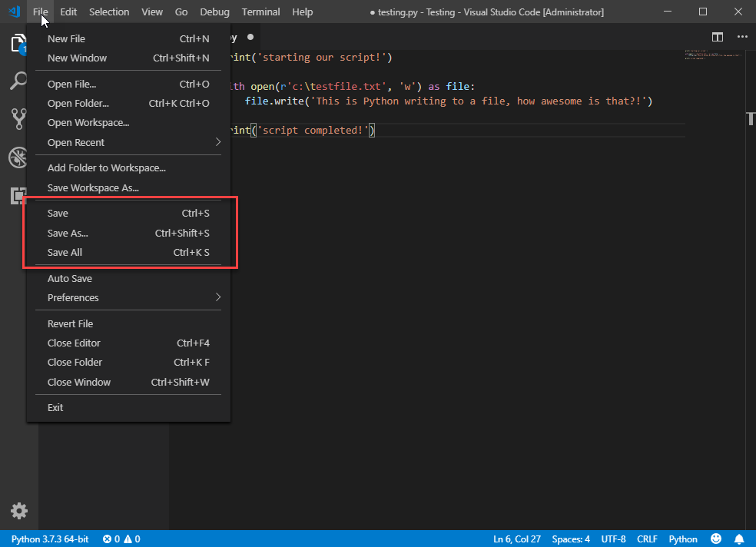The width and height of the screenshot is (756, 547).
Task: Click the feedback smiley icon
Action: (716, 539)
